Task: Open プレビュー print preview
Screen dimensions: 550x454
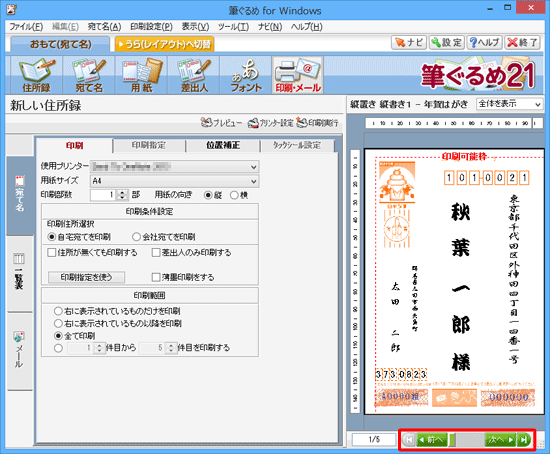Action: pos(221,123)
